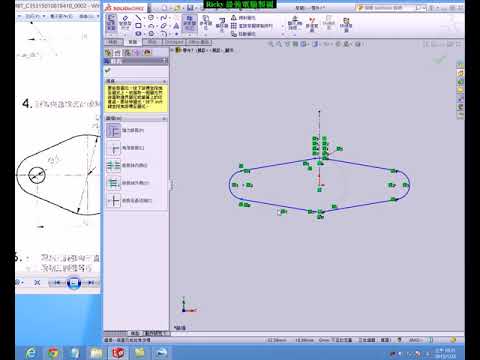Click the next button in left window

point(91,283)
